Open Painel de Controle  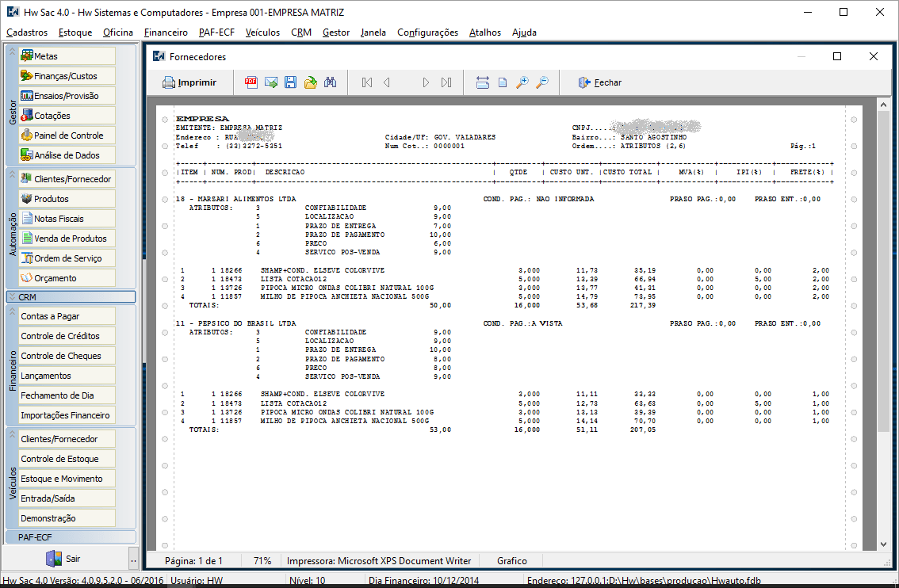[x=67, y=136]
